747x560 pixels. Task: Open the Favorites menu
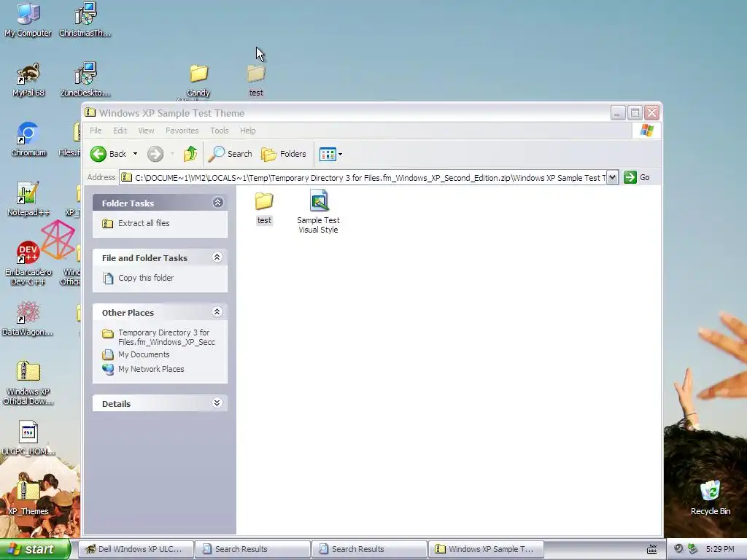[x=182, y=131]
